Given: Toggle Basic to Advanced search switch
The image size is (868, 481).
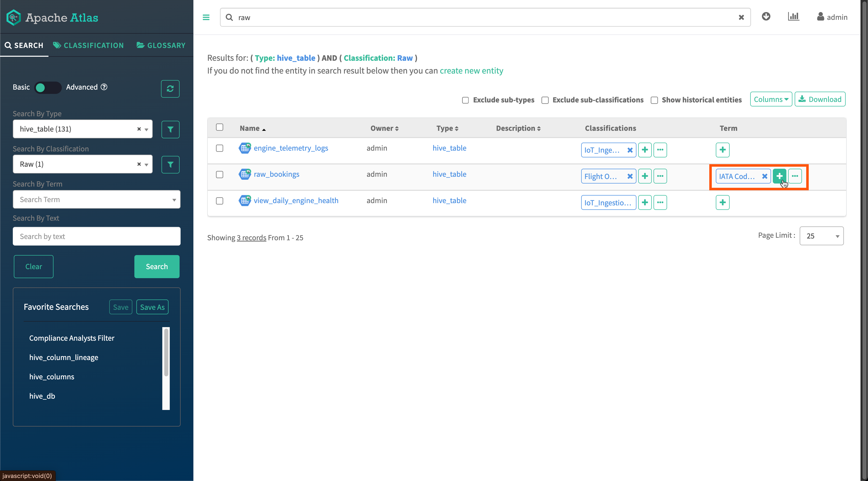Looking at the screenshot, I should click(x=48, y=88).
